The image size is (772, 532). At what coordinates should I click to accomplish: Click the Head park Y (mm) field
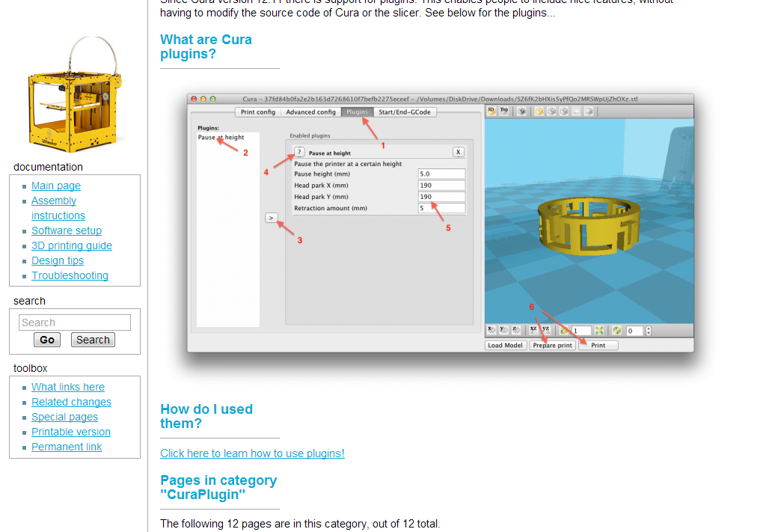tap(441, 197)
